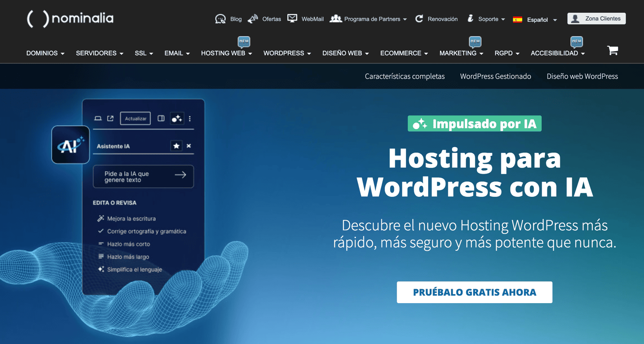Image resolution: width=644 pixels, height=344 pixels.
Task: Click the WebMail monitor icon
Action: (292, 18)
